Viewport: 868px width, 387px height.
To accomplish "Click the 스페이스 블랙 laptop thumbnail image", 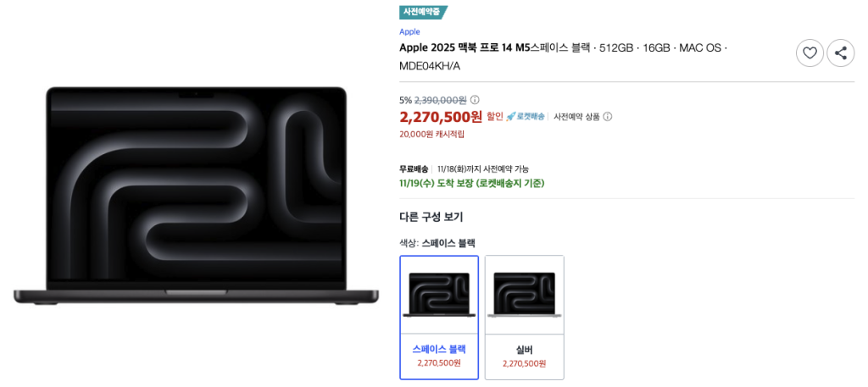I will pyautogui.click(x=439, y=294).
